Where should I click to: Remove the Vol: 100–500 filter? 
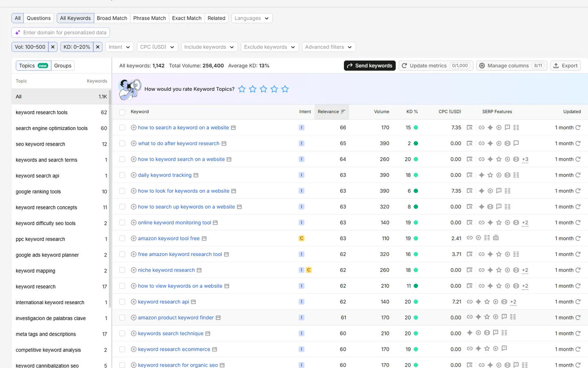click(x=53, y=47)
